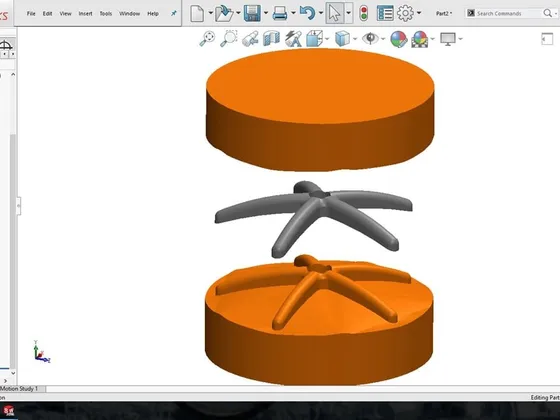Screen dimensions: 560x420
Task: Expand the Print dropdown arrow
Action: [293, 13]
